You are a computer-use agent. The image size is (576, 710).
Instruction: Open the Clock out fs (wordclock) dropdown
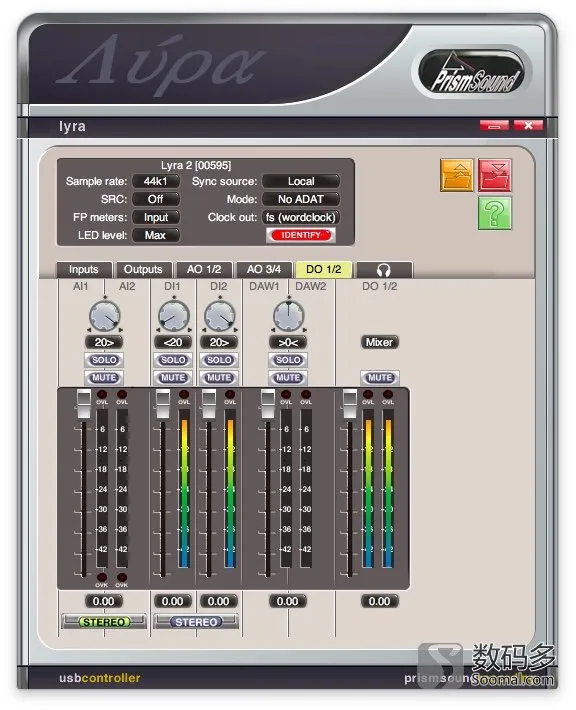coord(301,217)
